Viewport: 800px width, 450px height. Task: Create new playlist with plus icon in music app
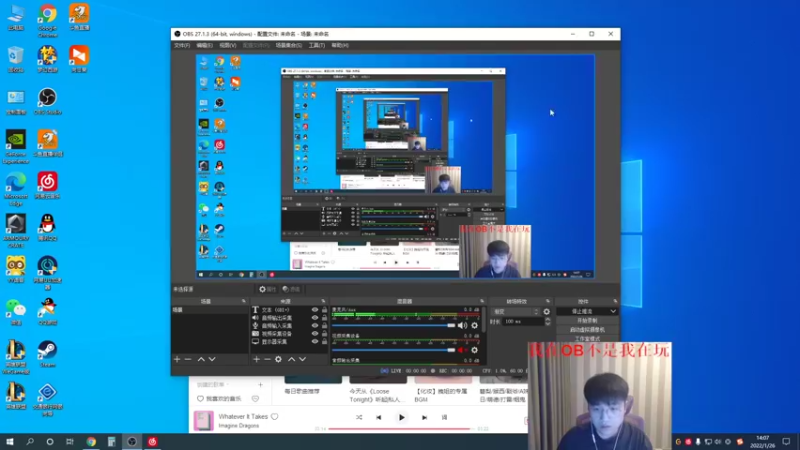click(x=260, y=384)
